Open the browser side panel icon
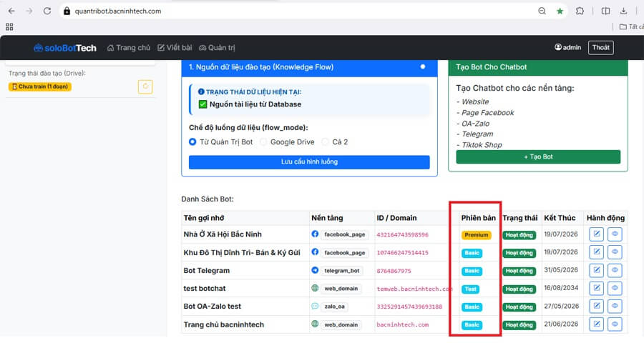644x343 pixels. coord(605,11)
